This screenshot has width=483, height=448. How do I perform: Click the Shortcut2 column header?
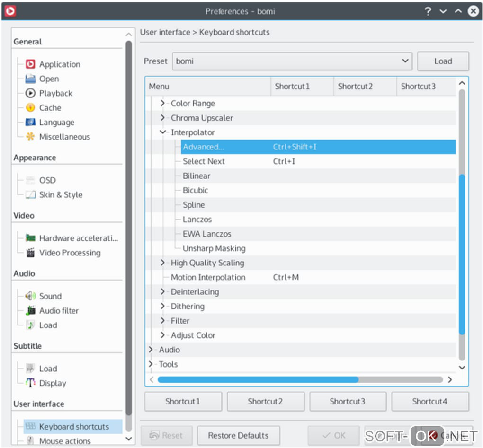366,87
